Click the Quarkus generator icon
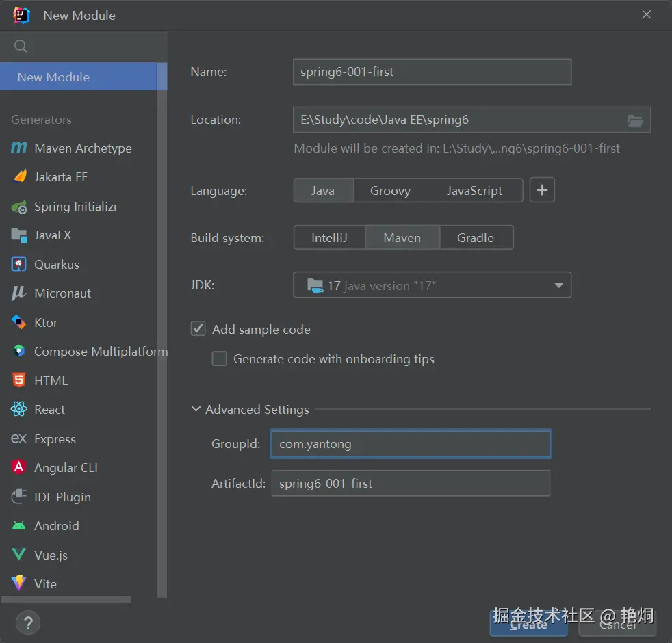Viewport: 672px width, 643px height. click(x=19, y=264)
